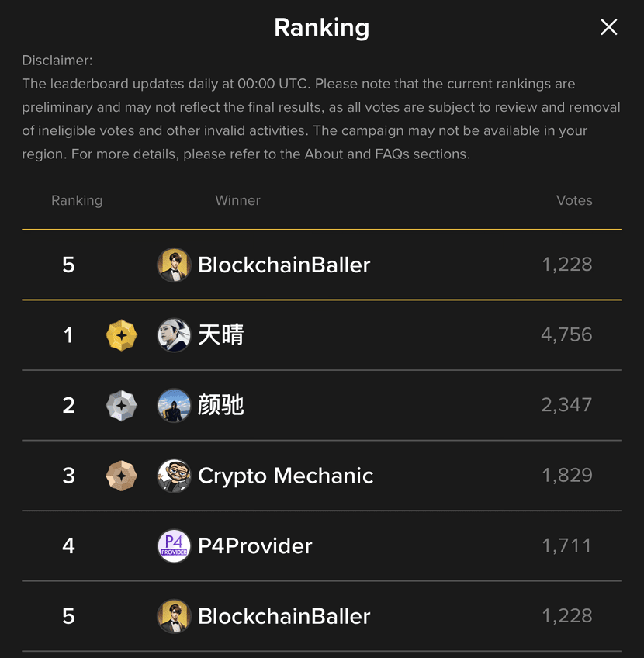Select the name 颜驰

(220, 405)
